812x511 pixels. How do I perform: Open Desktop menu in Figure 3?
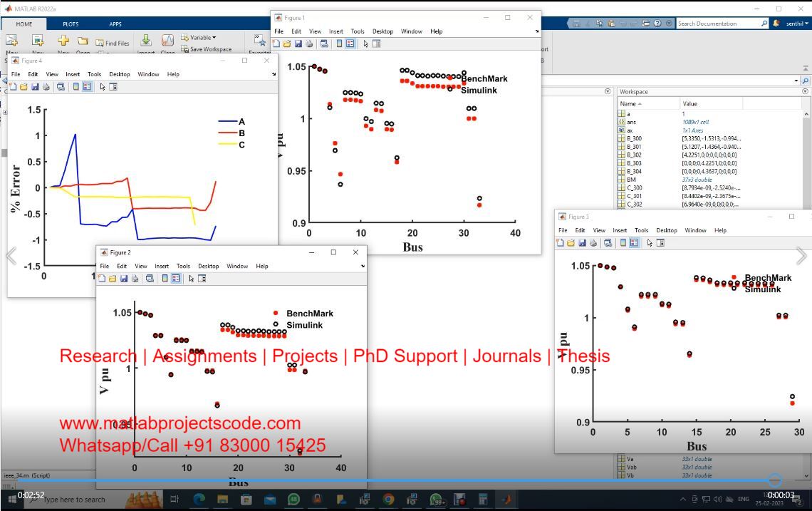(667, 230)
